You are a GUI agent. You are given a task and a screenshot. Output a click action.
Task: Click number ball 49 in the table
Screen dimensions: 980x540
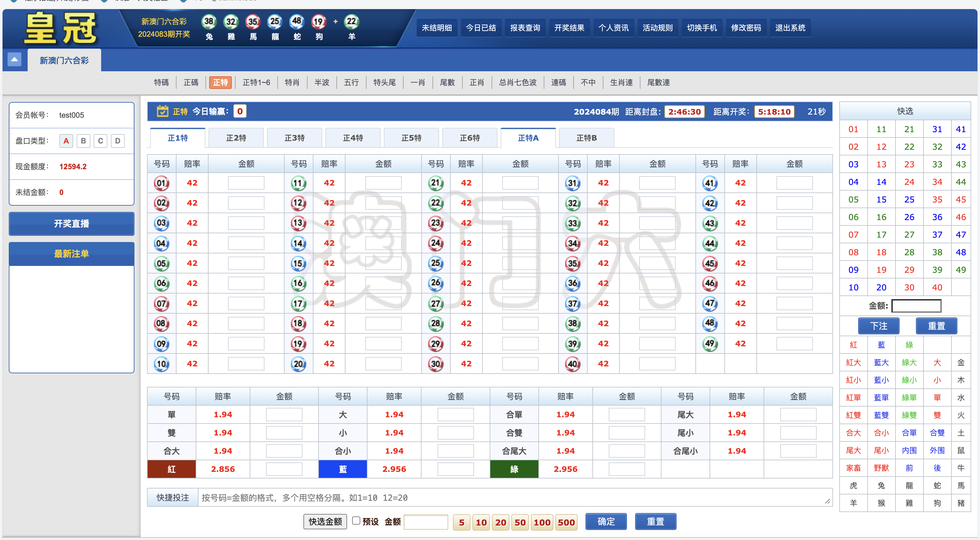click(710, 344)
